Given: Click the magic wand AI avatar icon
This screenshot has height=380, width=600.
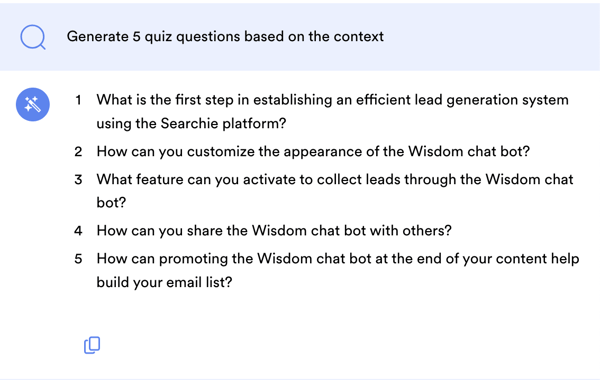Looking at the screenshot, I should click(33, 104).
